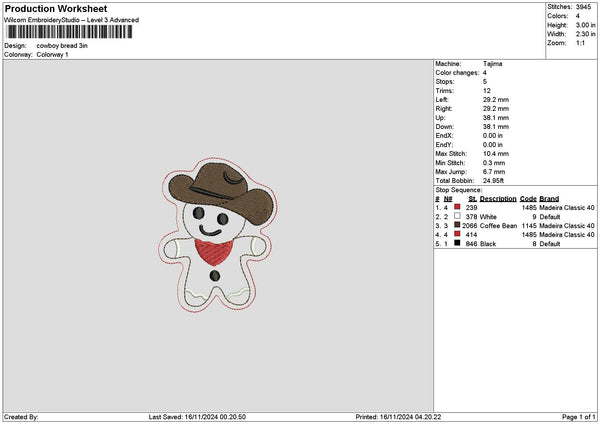Select the black swatch in the Black row
Viewport: 600px width, 424px height.
[x=457, y=243]
